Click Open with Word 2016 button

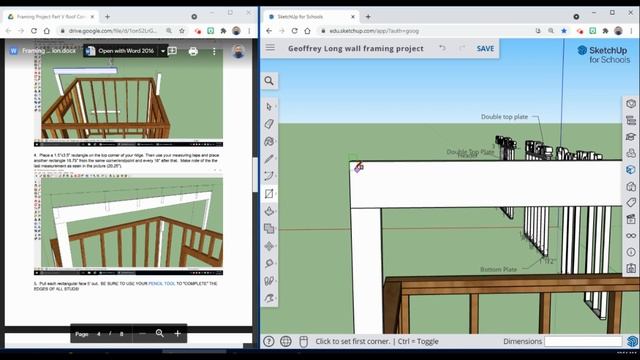(121, 51)
